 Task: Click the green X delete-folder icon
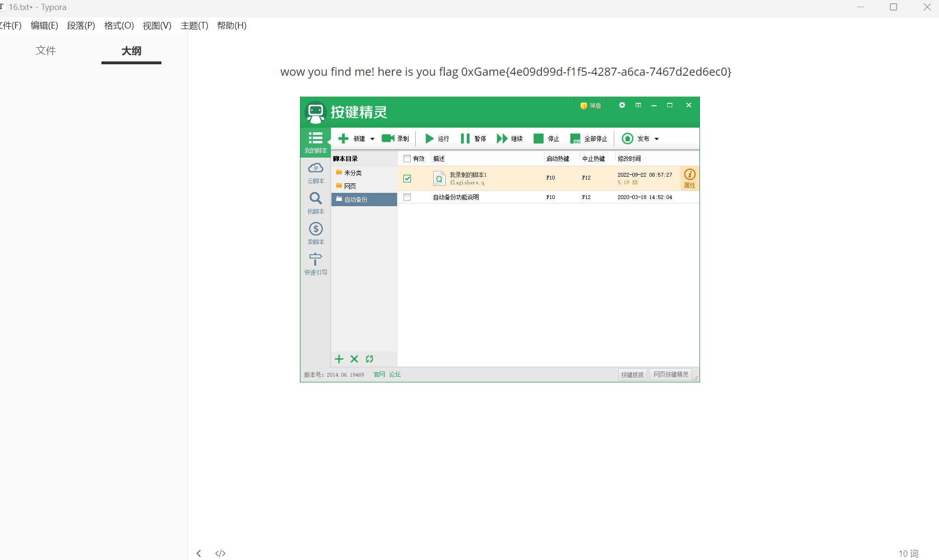pos(354,359)
